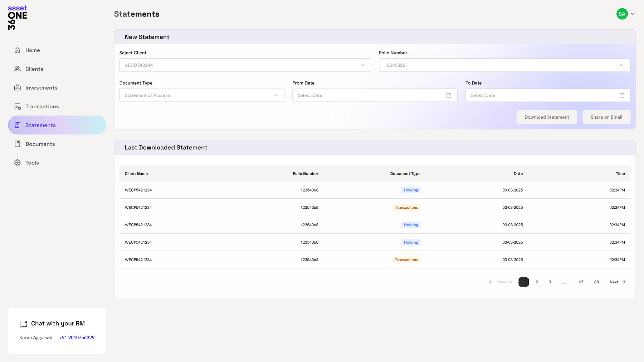Click the Download Statement button
Viewport: 644px width, 362px height.
(546, 117)
